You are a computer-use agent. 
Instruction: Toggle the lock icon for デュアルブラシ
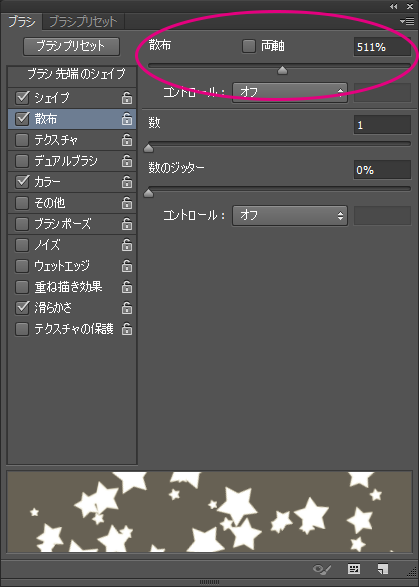[x=127, y=161]
